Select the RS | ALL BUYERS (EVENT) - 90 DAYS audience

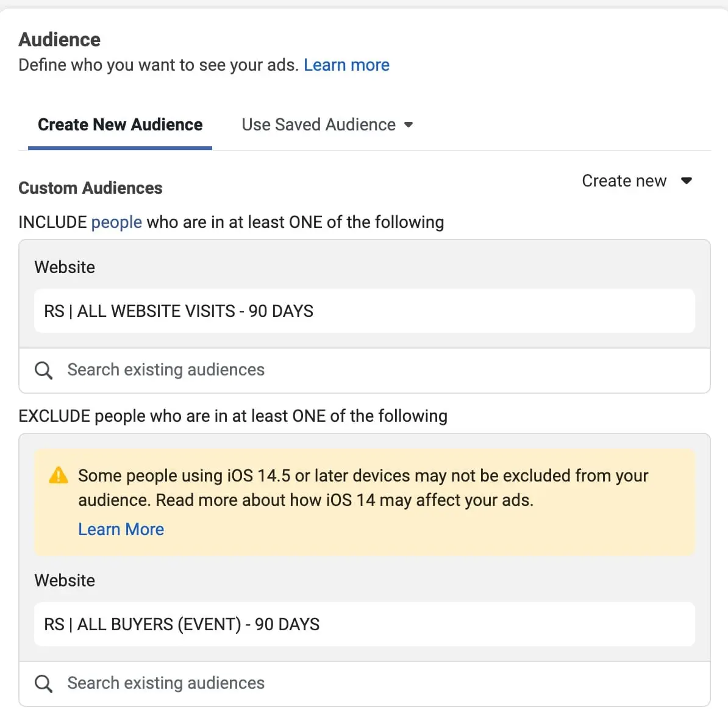point(182,624)
